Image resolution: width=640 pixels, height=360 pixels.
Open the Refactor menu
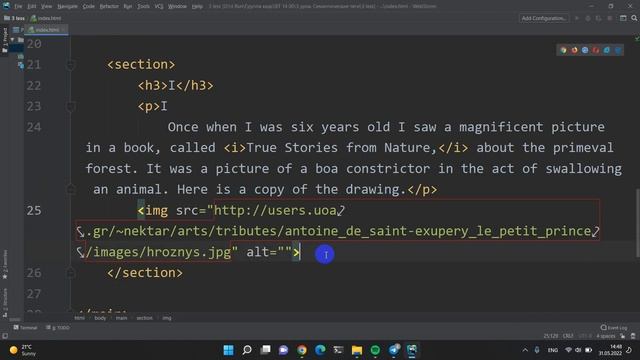point(109,6)
